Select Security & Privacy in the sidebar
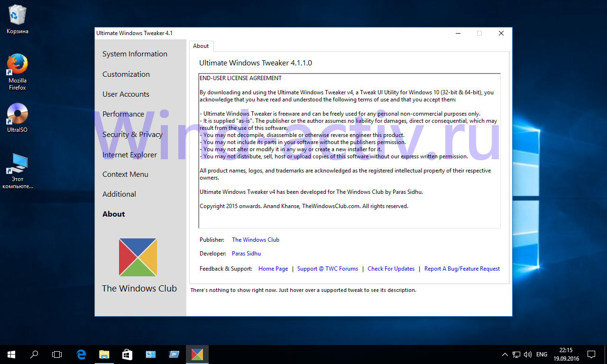Image resolution: width=607 pixels, height=364 pixels. pyautogui.click(x=132, y=135)
